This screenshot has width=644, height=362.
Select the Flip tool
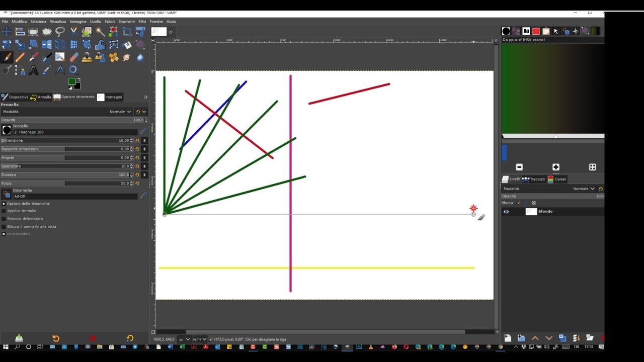(x=47, y=44)
